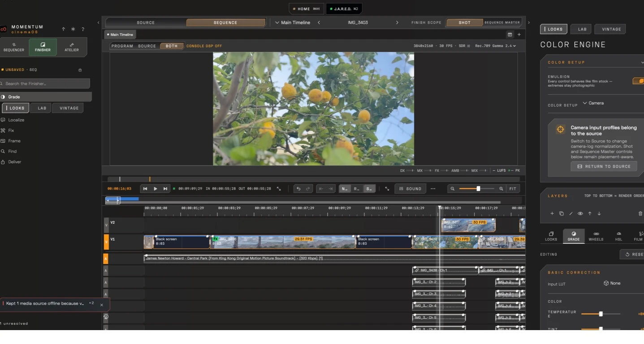Switch to the Atelier workspace
Viewport: 644px width, 344px height.
72,47
